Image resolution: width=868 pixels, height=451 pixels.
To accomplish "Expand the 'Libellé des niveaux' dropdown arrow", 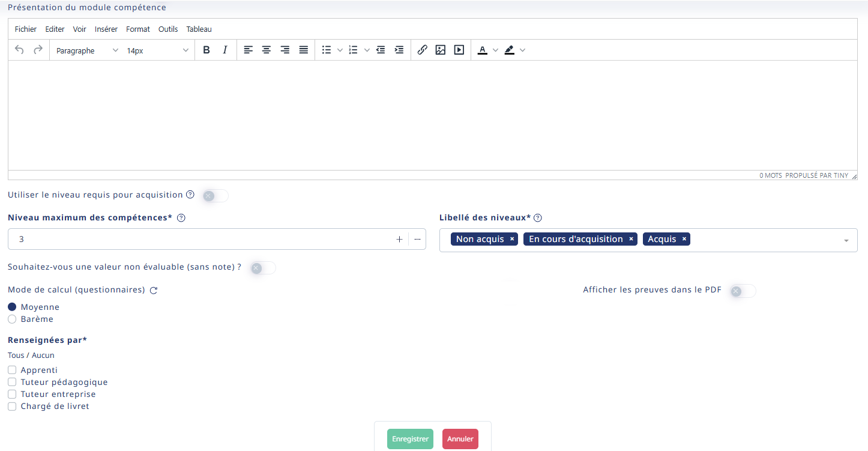I will 846,240.
